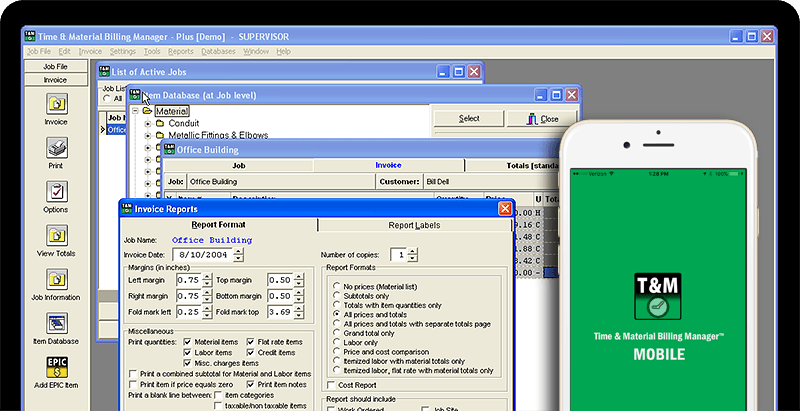Click the Invoice icon in the sidebar

click(56, 104)
